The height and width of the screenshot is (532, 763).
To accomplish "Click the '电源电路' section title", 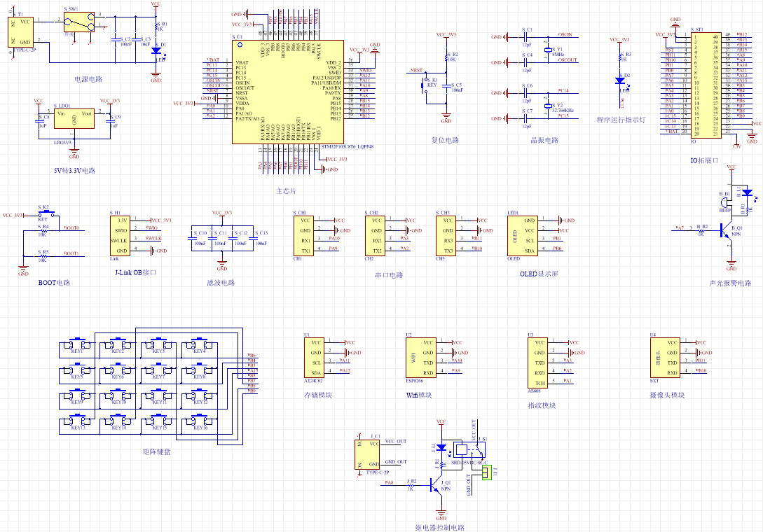I will (88, 79).
